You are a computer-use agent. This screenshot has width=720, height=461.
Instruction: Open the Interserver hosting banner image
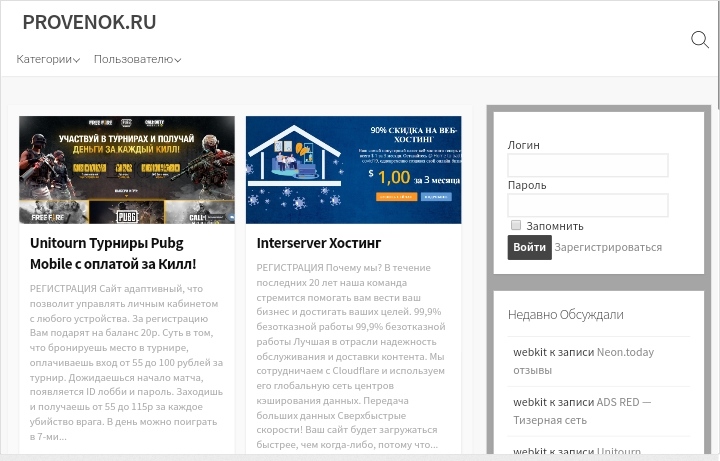click(353, 170)
